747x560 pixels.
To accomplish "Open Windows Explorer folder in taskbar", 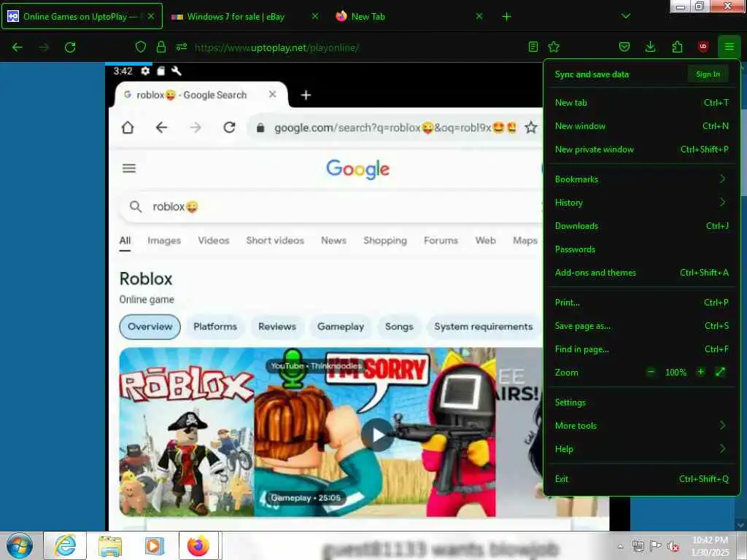I will [110, 545].
